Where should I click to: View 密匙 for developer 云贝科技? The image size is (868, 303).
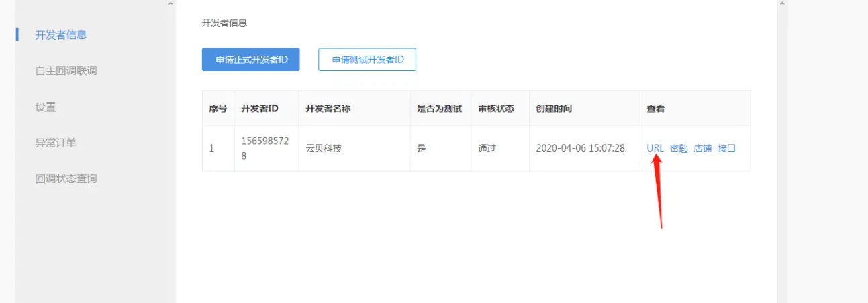[x=679, y=148]
